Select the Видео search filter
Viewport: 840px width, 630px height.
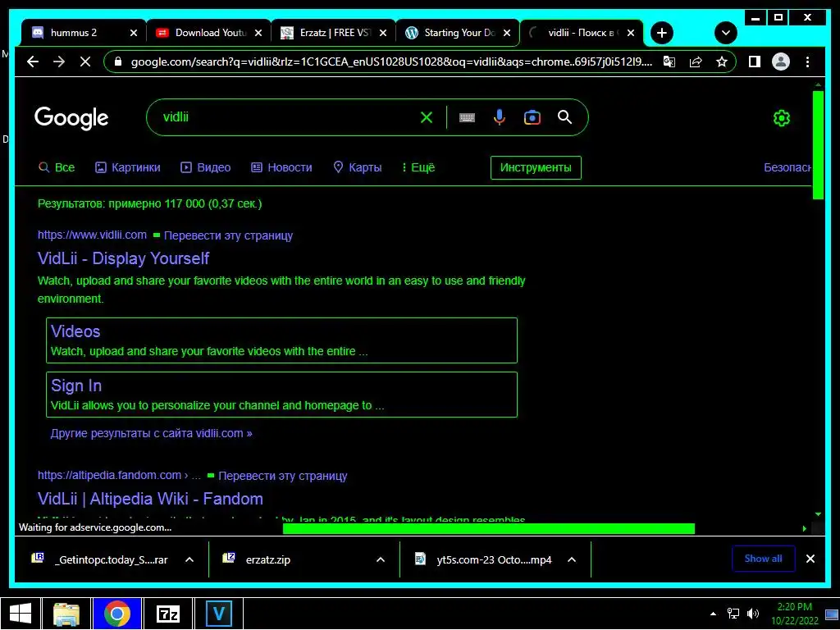(205, 167)
